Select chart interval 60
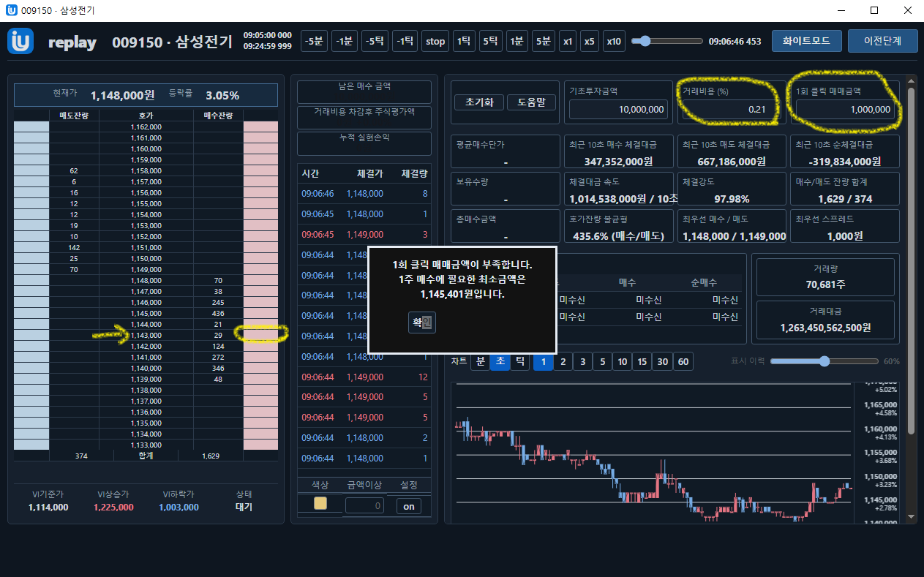The height and width of the screenshot is (577, 924). coord(683,361)
